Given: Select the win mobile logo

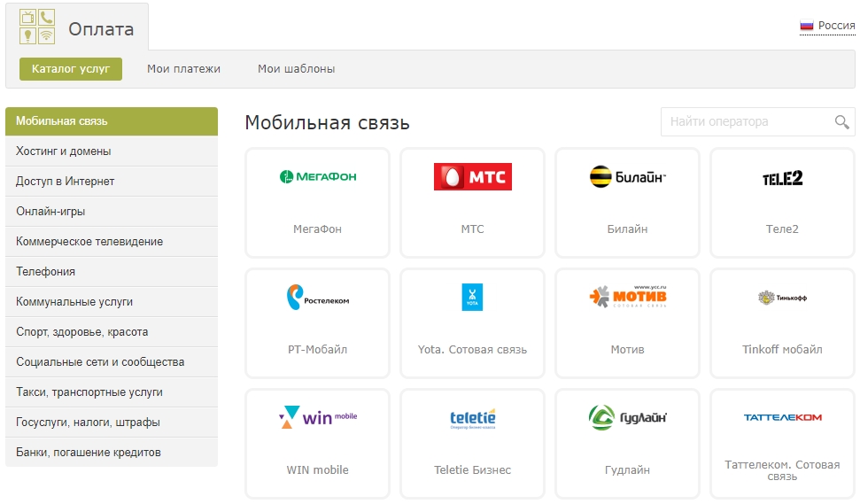Looking at the screenshot, I should tap(318, 417).
